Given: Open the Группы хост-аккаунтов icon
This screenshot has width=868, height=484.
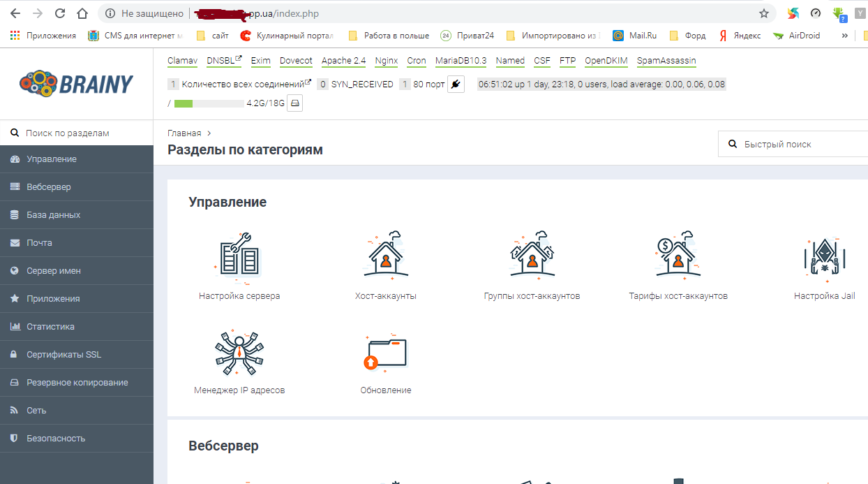Looking at the screenshot, I should tap(532, 257).
